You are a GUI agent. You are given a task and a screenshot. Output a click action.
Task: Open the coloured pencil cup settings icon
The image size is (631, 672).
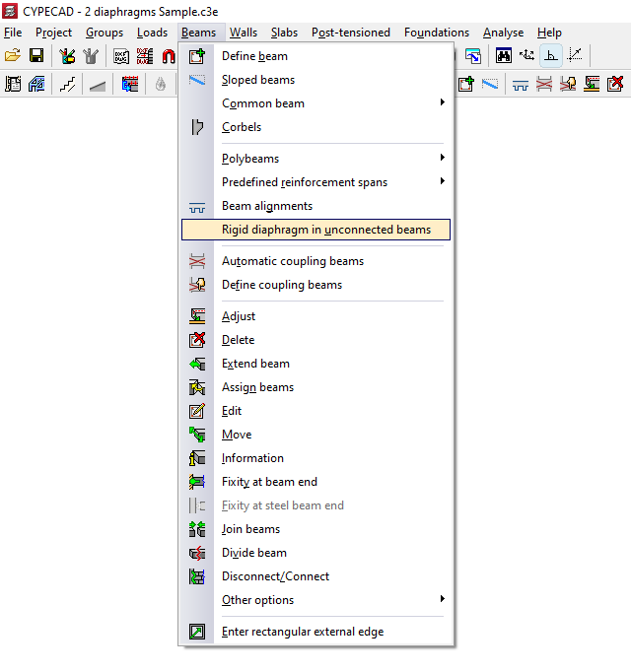[x=67, y=56]
